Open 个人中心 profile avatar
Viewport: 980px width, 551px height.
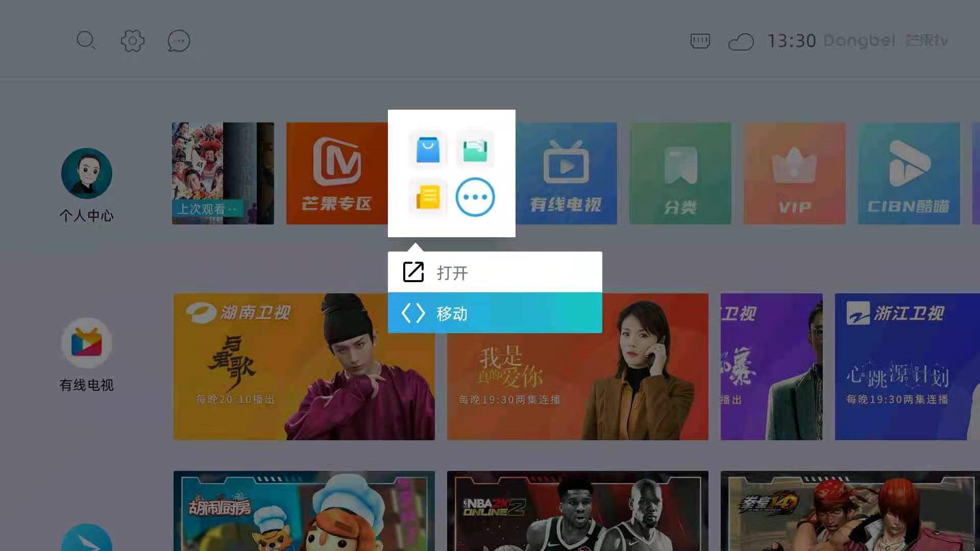pos(87,173)
